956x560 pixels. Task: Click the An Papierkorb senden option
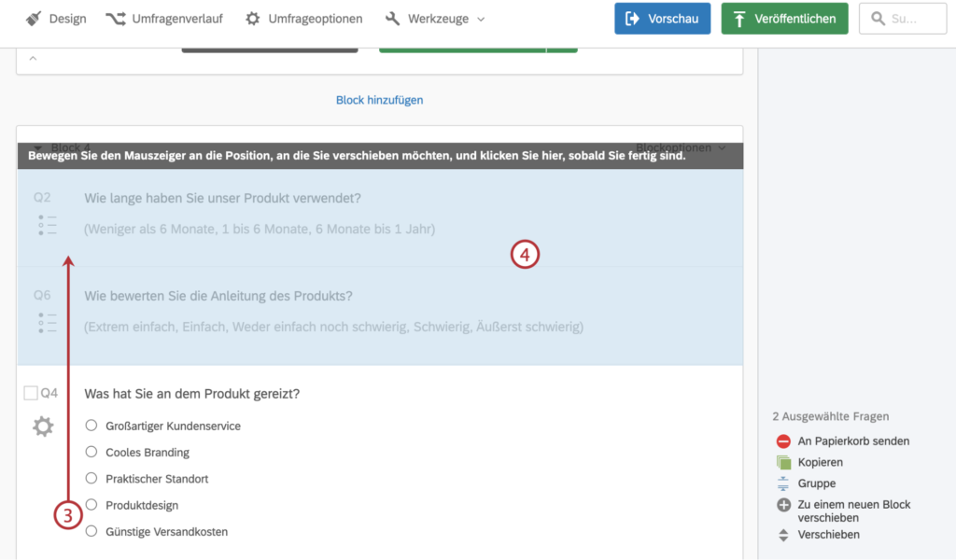853,441
